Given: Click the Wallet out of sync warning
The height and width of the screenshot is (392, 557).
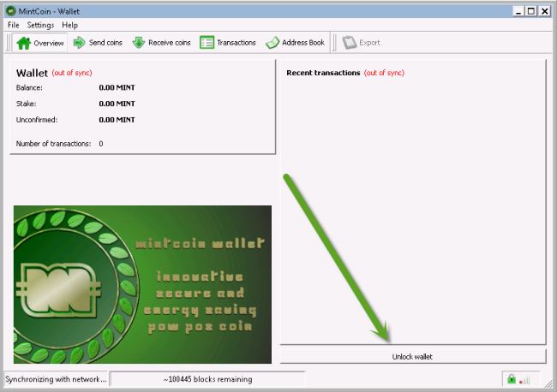Looking at the screenshot, I should pos(72,73).
